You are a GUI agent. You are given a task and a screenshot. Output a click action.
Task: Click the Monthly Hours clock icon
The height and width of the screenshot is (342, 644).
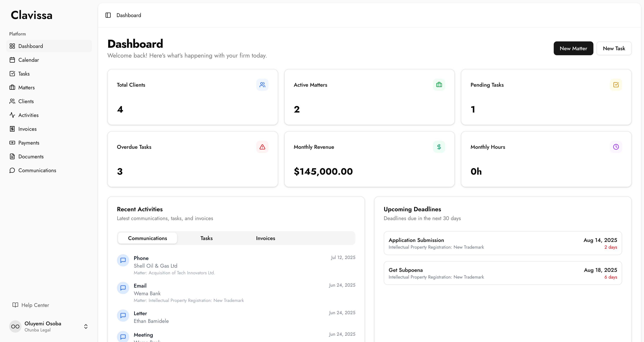[x=616, y=147]
